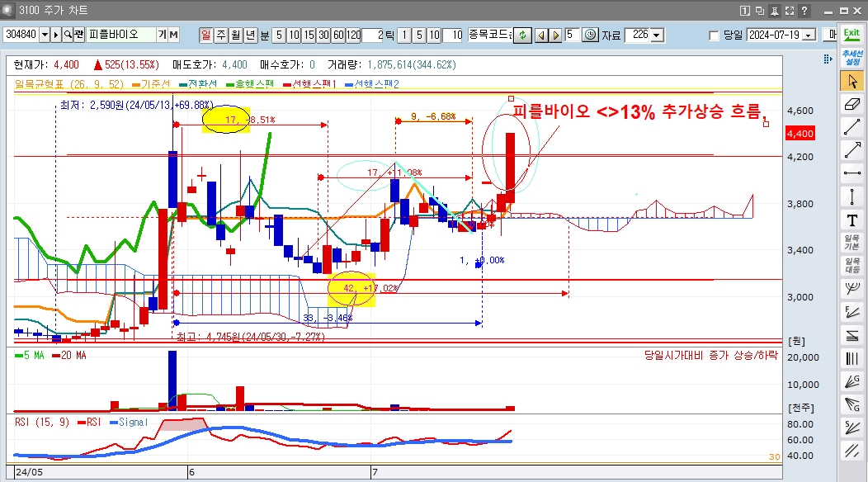
Task: Switch chart to daily '일' period
Action: 205,35
